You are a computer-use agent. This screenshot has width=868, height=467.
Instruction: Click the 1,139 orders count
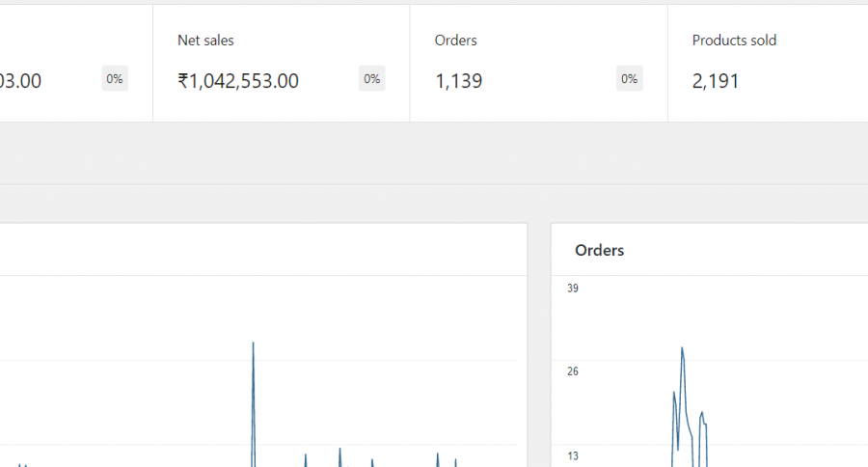tap(459, 81)
